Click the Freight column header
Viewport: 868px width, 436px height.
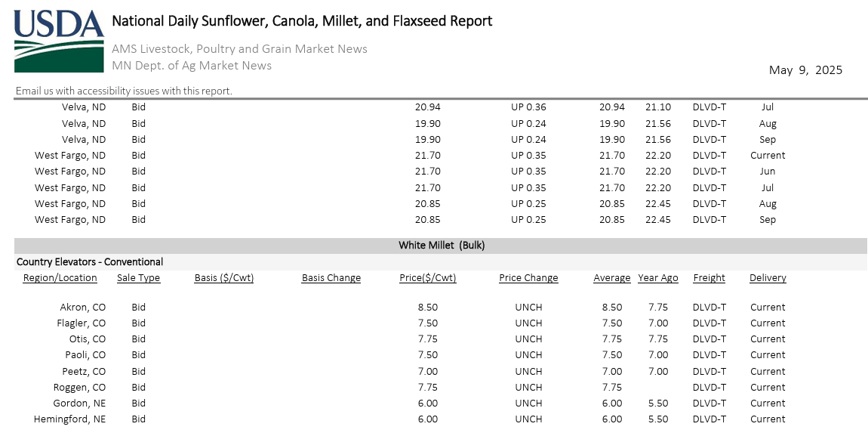[709, 278]
